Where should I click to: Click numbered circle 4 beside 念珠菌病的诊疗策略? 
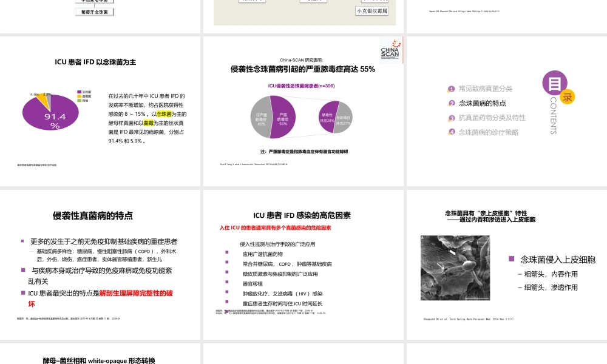coord(450,132)
